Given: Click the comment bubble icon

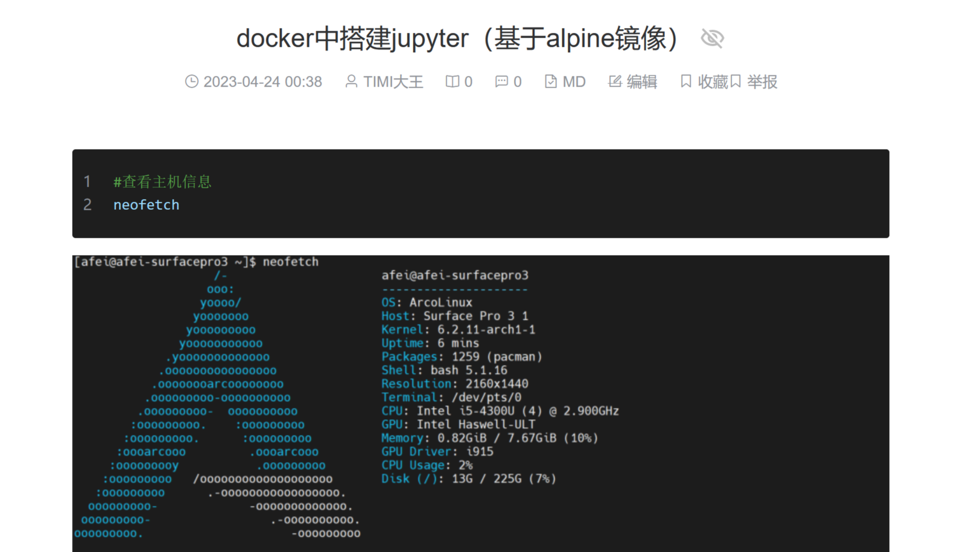Looking at the screenshot, I should click(502, 81).
